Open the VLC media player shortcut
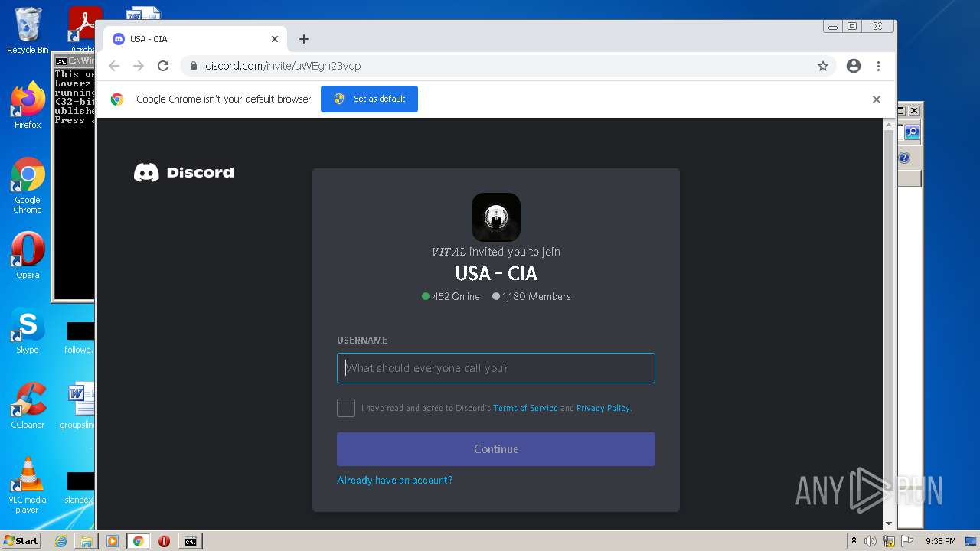This screenshot has width=980, height=551. 28,485
